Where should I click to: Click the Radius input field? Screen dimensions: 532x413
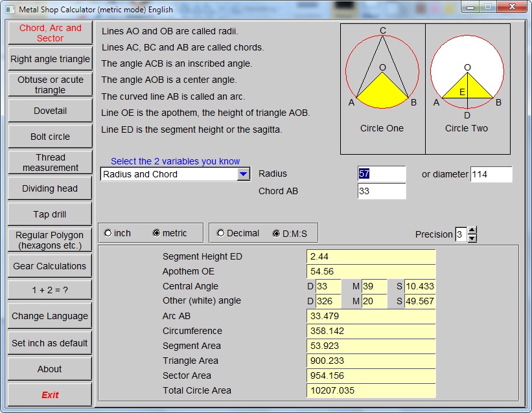pyautogui.click(x=382, y=173)
